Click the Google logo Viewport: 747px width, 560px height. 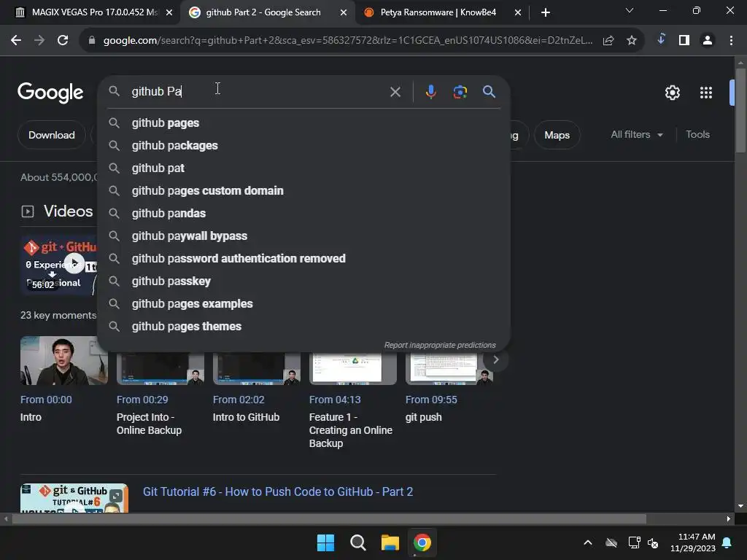[x=50, y=93]
